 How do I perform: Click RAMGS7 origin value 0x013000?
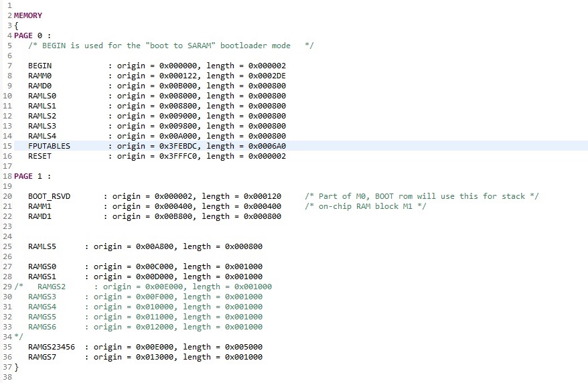coord(155,357)
